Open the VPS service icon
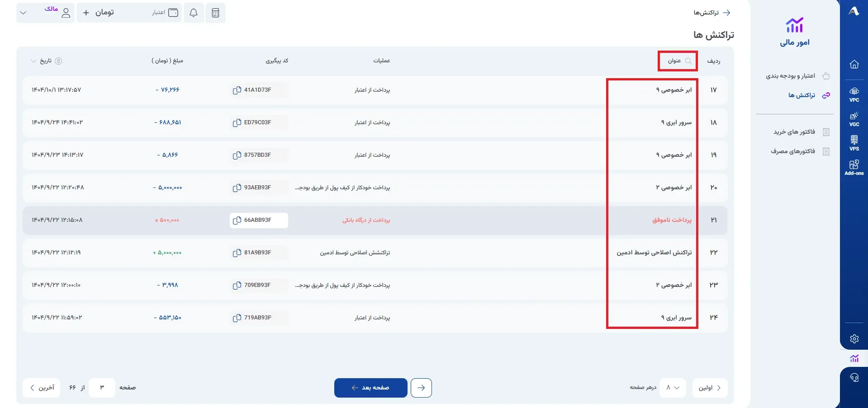This screenshot has width=868, height=408. click(x=854, y=144)
